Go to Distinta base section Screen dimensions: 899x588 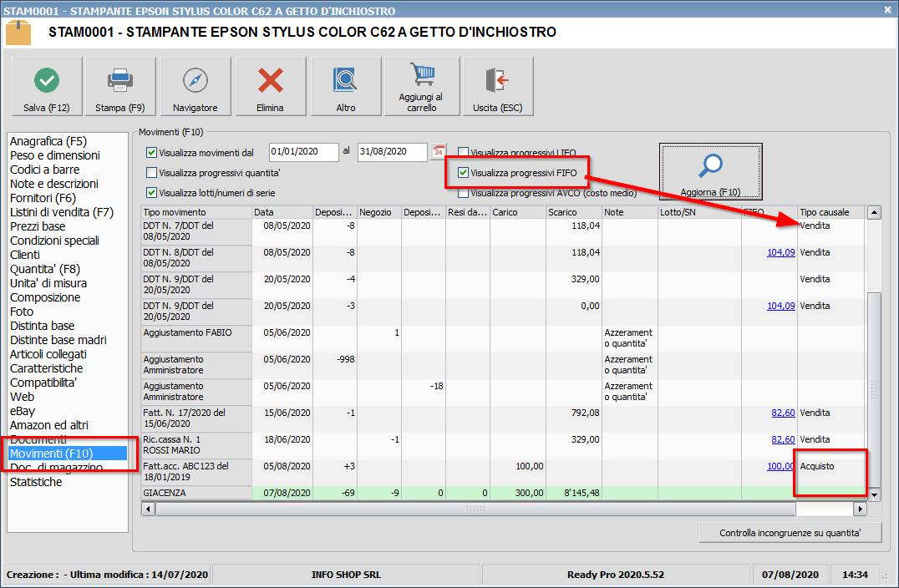(43, 326)
